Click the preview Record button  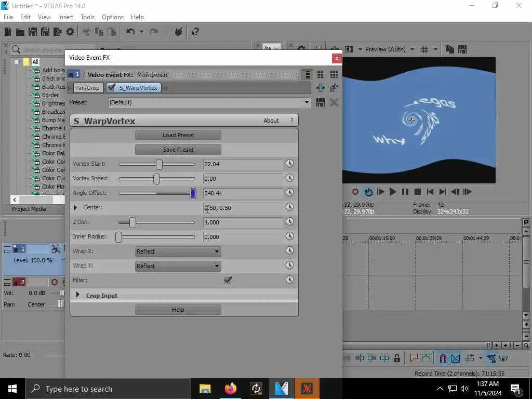click(355, 192)
